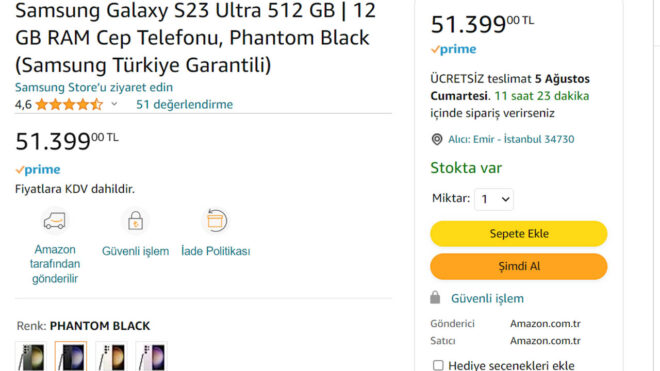
Task: Open the Miktar quantity dropdown
Action: (494, 199)
